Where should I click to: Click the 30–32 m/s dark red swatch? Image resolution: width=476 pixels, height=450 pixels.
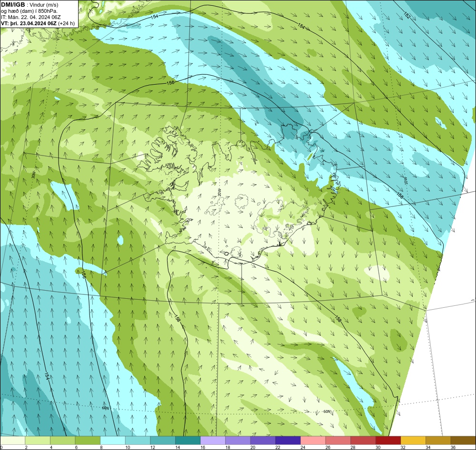click(388, 440)
